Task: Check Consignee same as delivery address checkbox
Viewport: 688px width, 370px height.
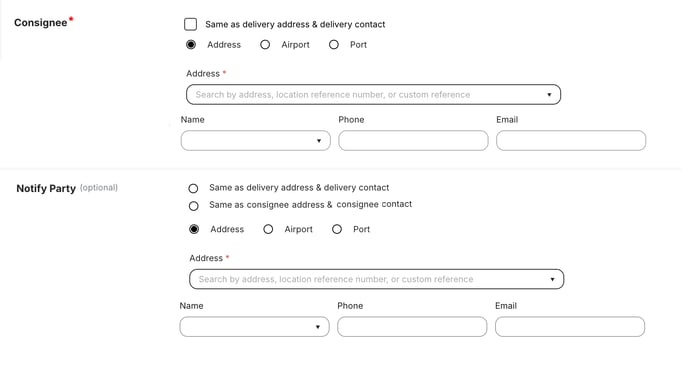Action: (190, 24)
